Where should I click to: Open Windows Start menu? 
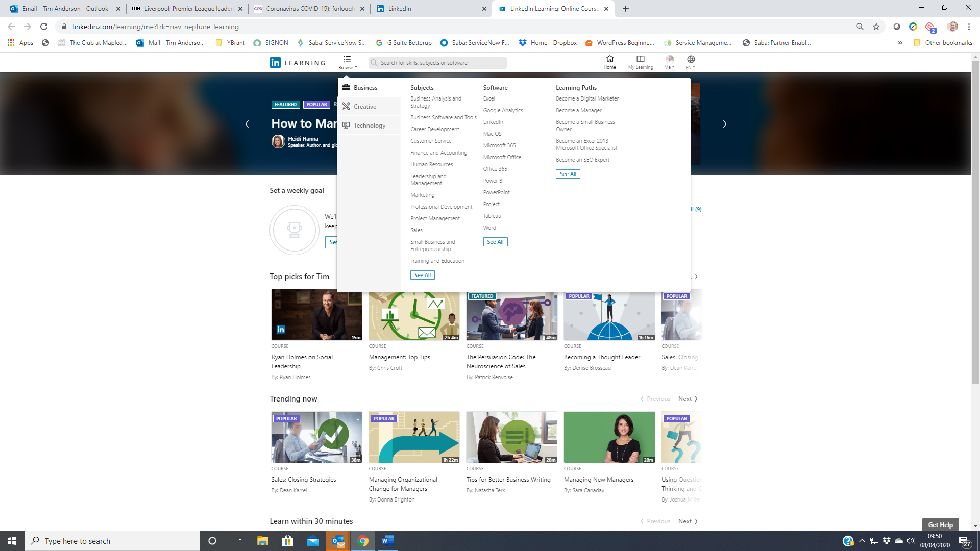pyautogui.click(x=12, y=541)
